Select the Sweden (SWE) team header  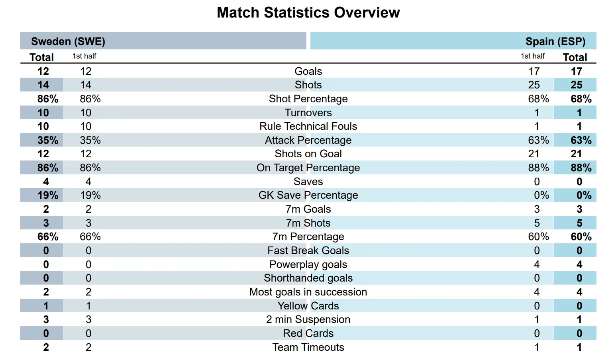68,41
